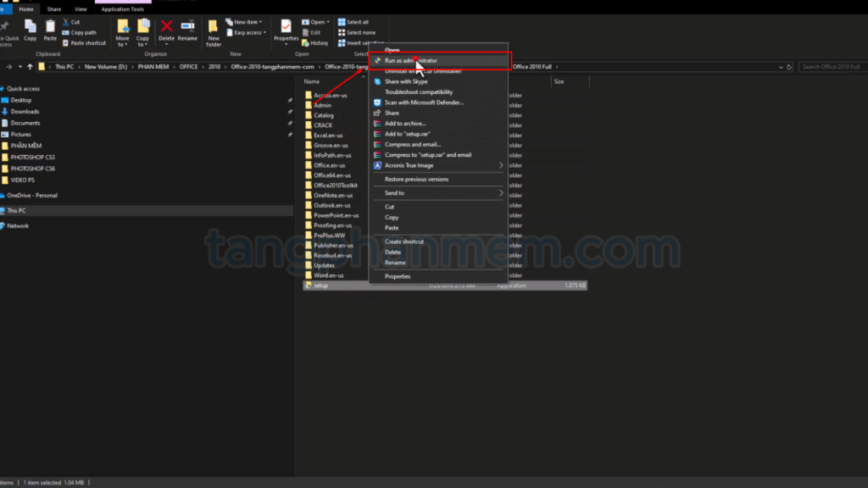
Task: Click the History button in ribbon
Action: point(315,43)
